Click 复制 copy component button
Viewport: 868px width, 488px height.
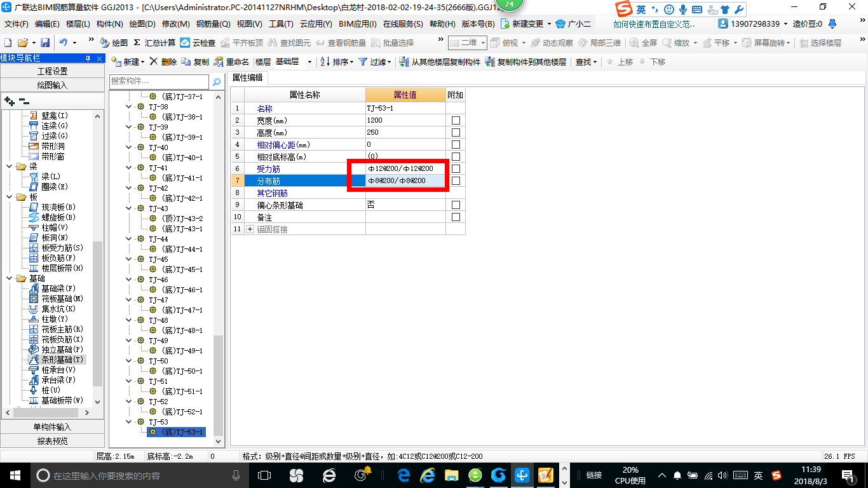click(x=195, y=62)
